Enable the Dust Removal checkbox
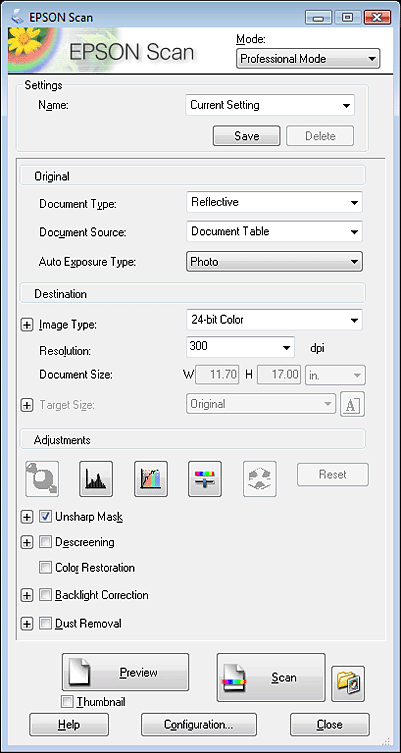 (x=46, y=623)
